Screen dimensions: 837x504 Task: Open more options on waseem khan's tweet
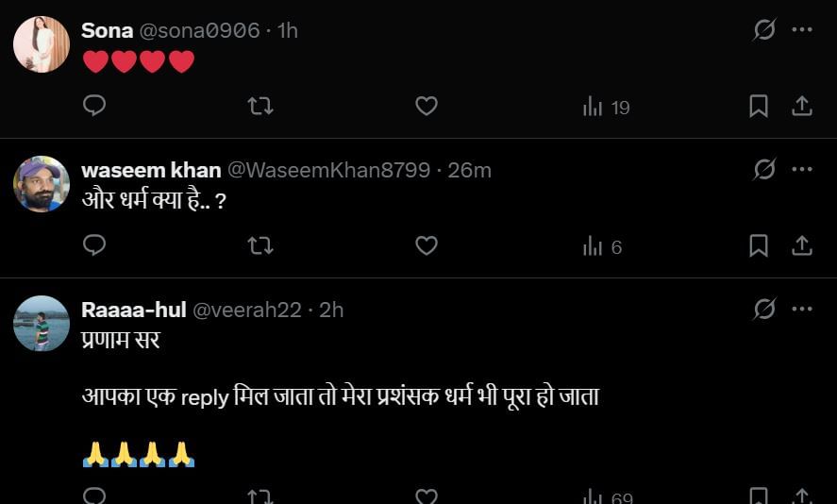click(x=802, y=170)
